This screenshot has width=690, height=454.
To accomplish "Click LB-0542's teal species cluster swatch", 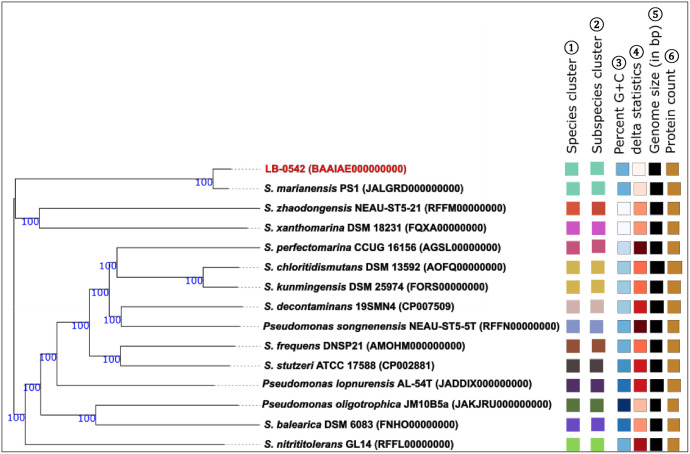I will [572, 169].
